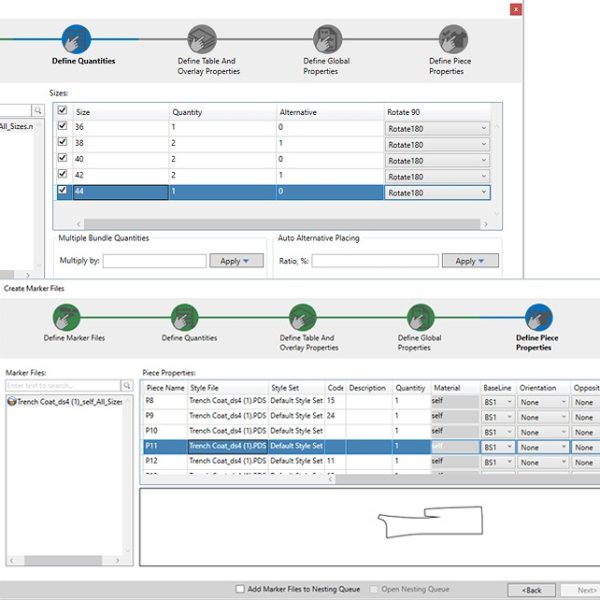Click the Define Marker Files step icon
The height and width of the screenshot is (600, 600).
pos(71,317)
